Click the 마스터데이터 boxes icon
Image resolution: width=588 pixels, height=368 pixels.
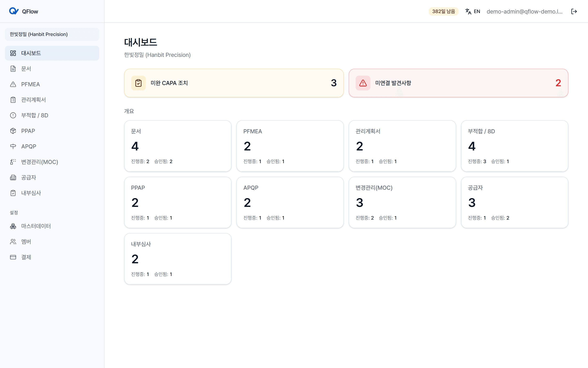(13, 226)
